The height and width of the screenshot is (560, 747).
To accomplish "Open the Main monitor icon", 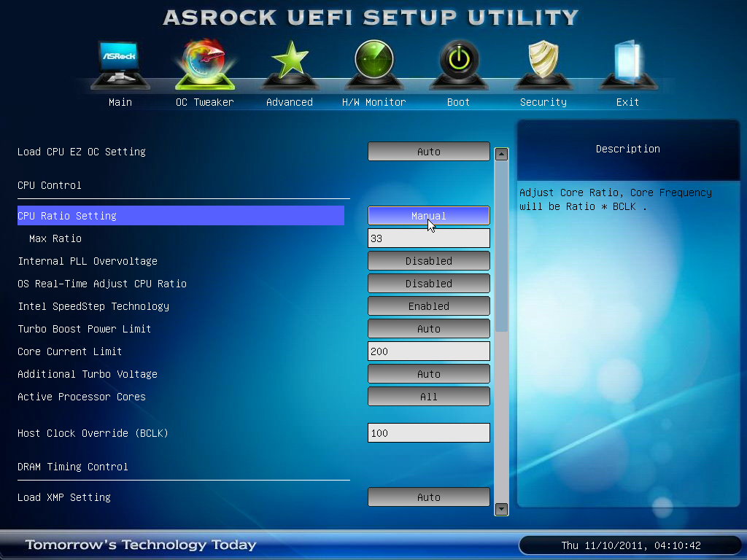I will 120,65.
